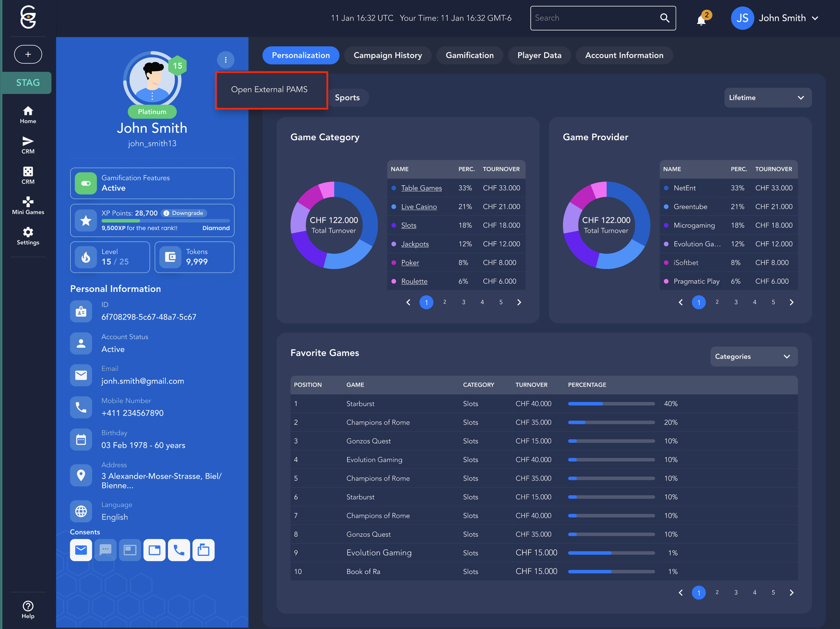Toggle the phone call consent icon
The image size is (840, 629).
tap(179, 550)
